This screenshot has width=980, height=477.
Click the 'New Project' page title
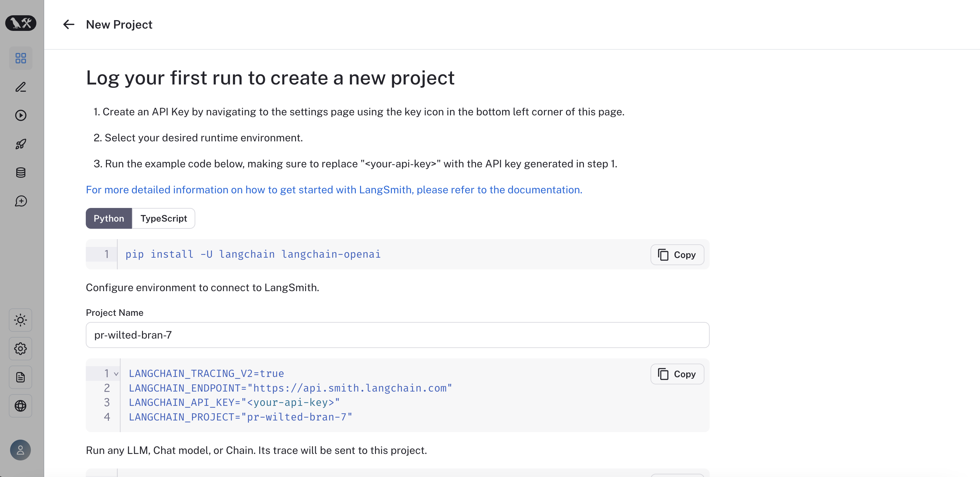click(119, 25)
